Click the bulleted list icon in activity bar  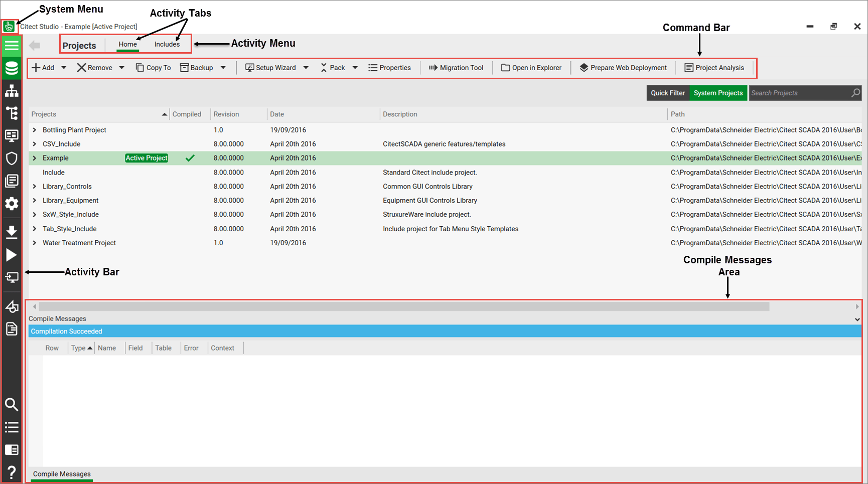click(12, 427)
